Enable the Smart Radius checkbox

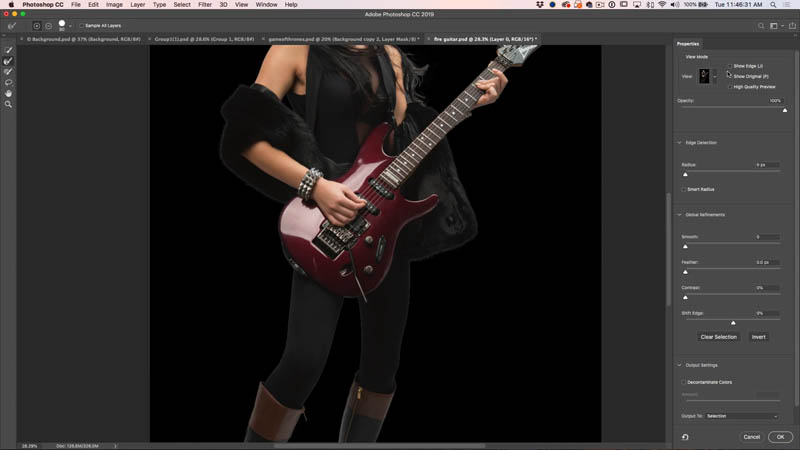[x=684, y=189]
